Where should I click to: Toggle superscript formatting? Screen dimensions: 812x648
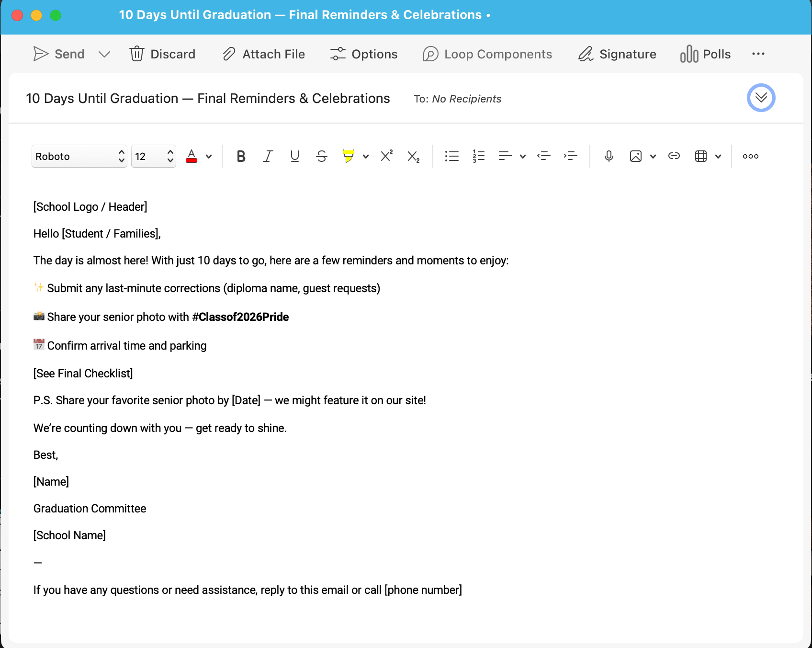click(x=387, y=156)
